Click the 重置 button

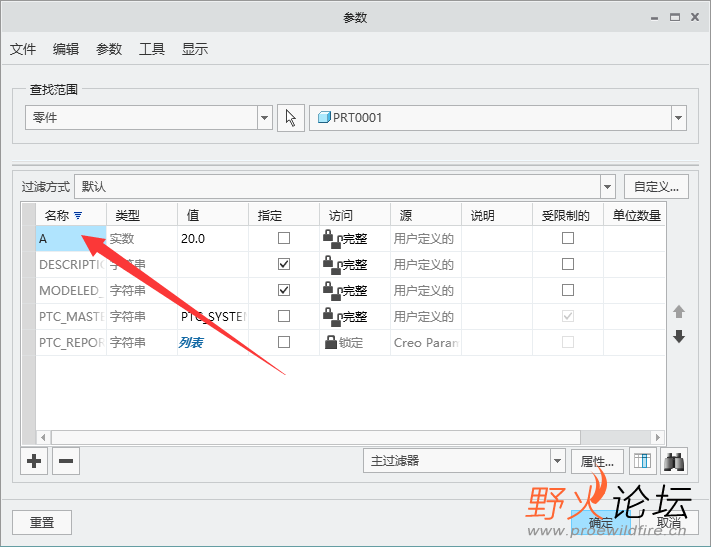click(x=42, y=523)
